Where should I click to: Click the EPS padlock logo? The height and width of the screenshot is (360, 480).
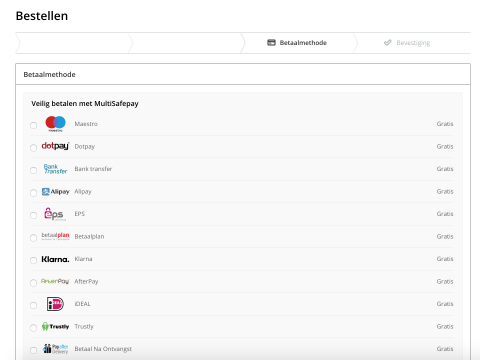pyautogui.click(x=55, y=214)
